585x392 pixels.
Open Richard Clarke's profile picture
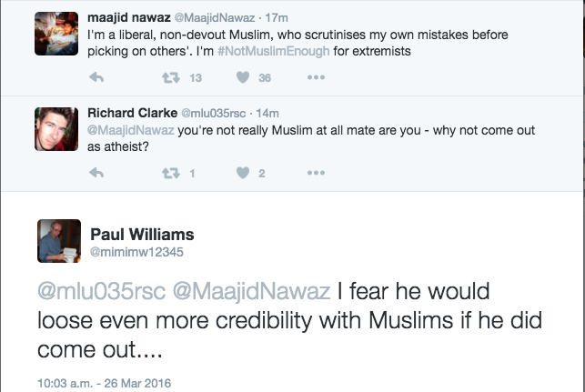(x=55, y=128)
